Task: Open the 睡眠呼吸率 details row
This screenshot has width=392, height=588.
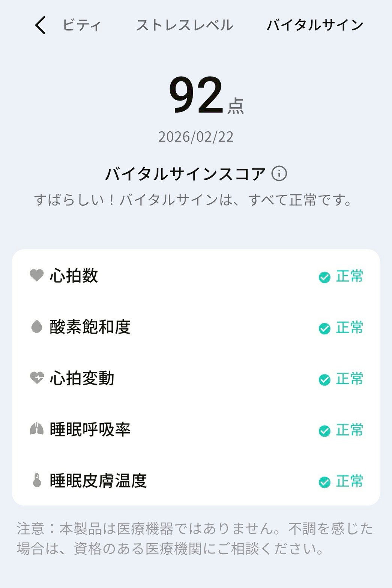Action: tap(196, 430)
